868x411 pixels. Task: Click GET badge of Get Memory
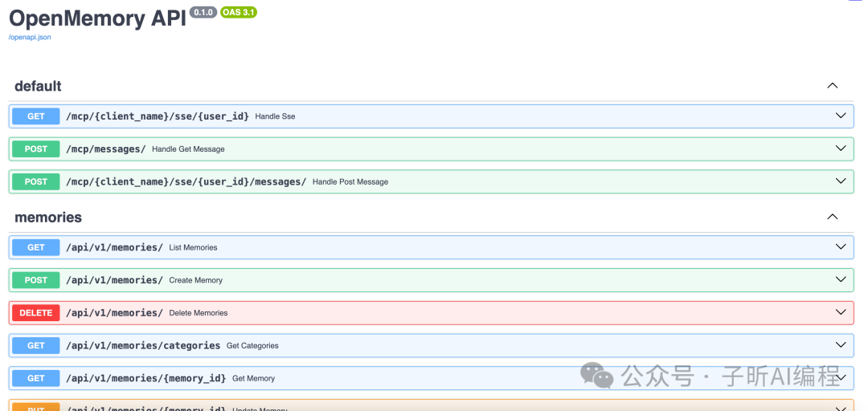[x=36, y=378]
